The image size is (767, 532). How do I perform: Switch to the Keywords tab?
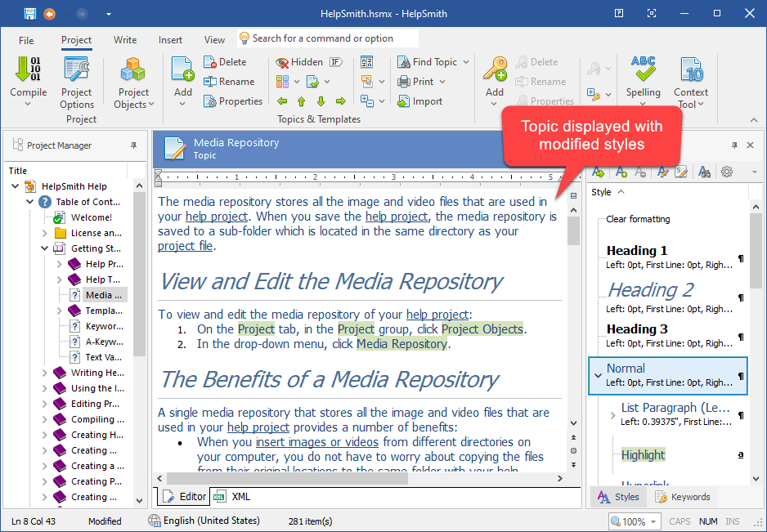(683, 497)
